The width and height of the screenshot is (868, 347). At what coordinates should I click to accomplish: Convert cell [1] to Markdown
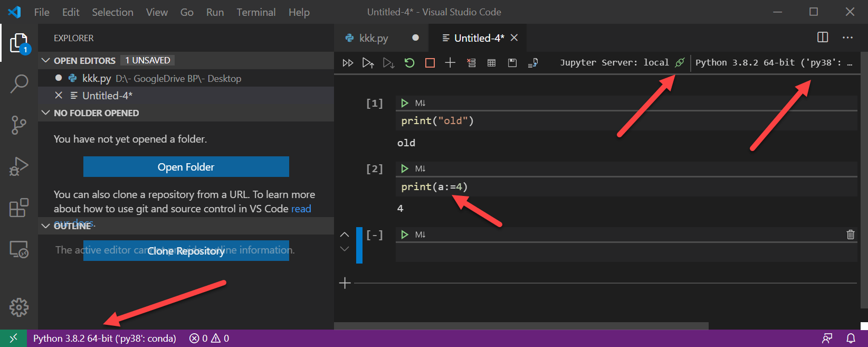coord(420,103)
